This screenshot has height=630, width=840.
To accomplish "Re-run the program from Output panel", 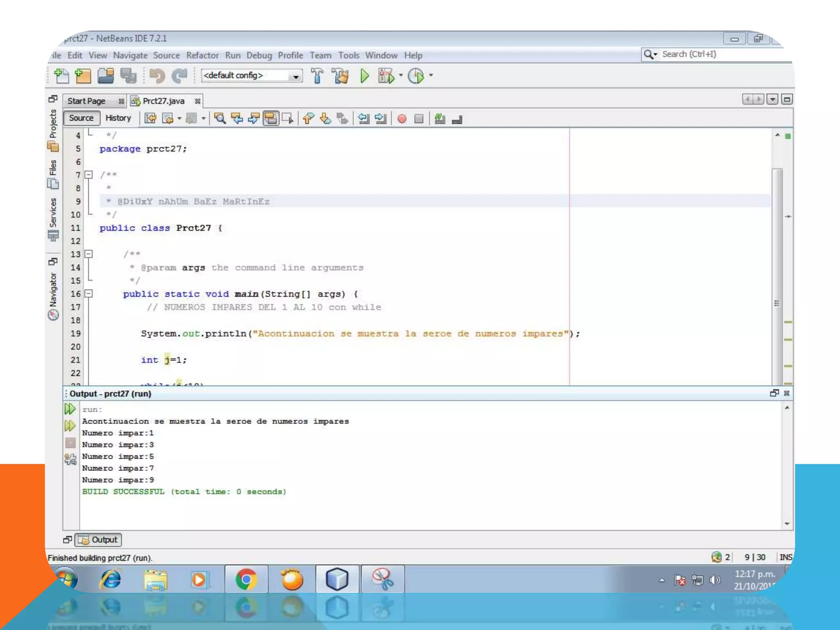I will (x=70, y=409).
